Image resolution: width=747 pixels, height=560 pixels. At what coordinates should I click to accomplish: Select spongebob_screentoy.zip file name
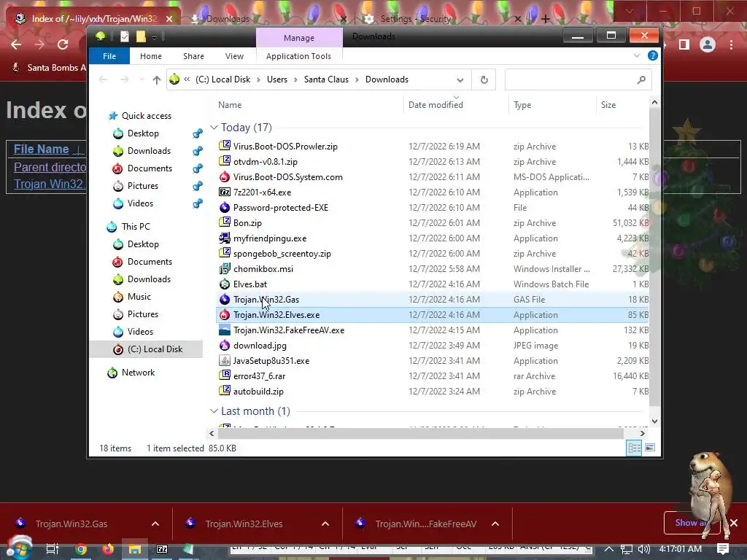(282, 253)
